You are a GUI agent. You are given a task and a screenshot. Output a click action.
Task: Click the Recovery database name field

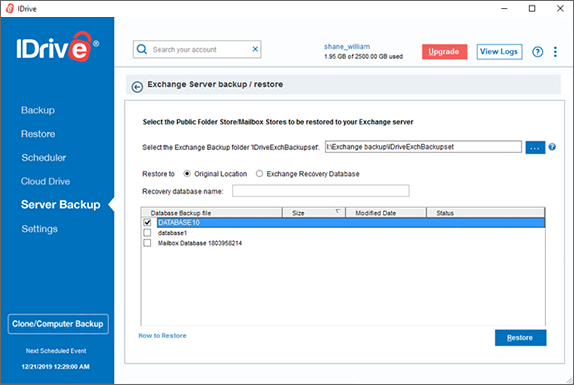click(321, 191)
